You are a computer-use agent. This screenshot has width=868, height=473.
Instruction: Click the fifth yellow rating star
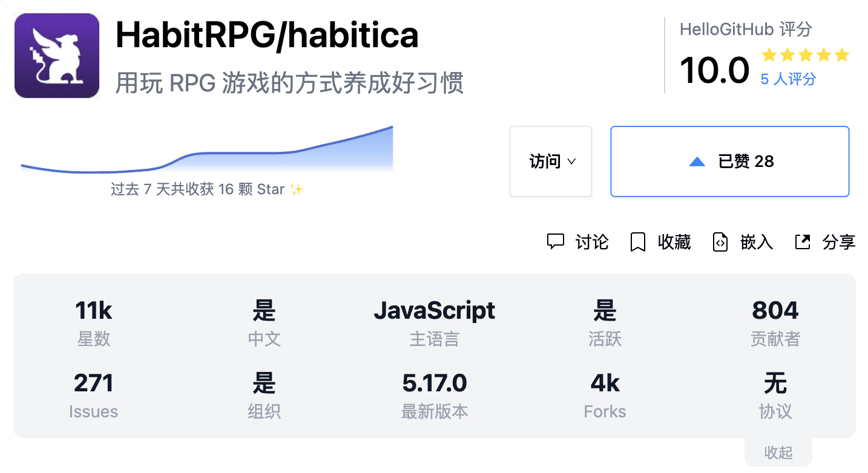841,55
